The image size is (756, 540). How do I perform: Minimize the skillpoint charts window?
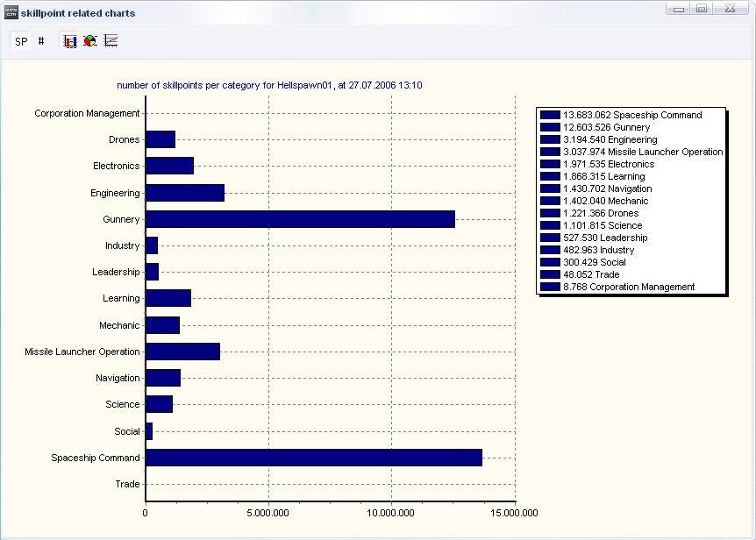[x=677, y=9]
